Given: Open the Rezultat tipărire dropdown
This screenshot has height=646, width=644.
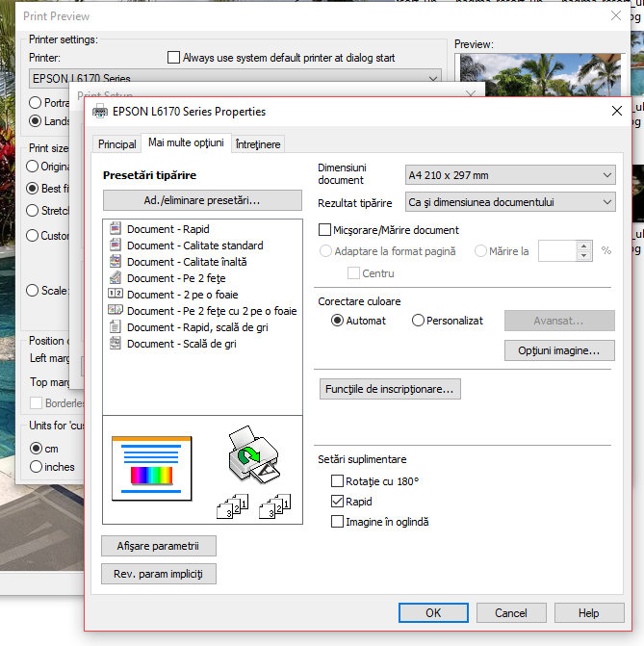Looking at the screenshot, I should pos(510,202).
